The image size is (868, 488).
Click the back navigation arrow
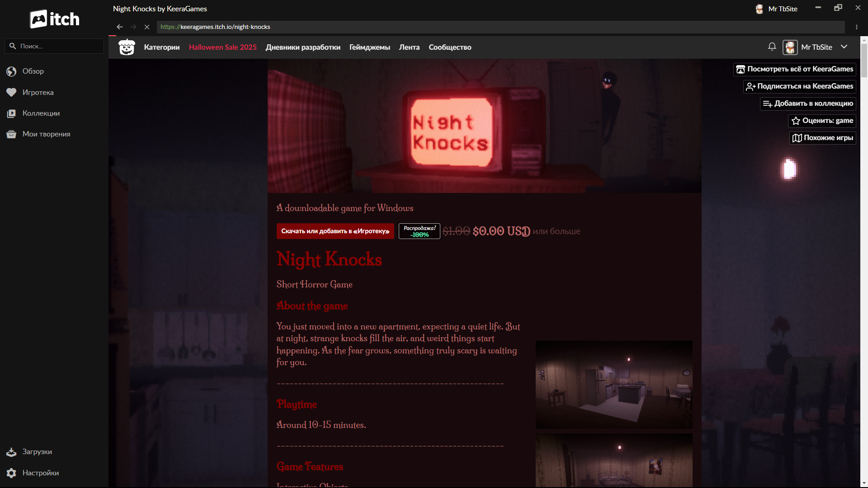[x=119, y=27]
